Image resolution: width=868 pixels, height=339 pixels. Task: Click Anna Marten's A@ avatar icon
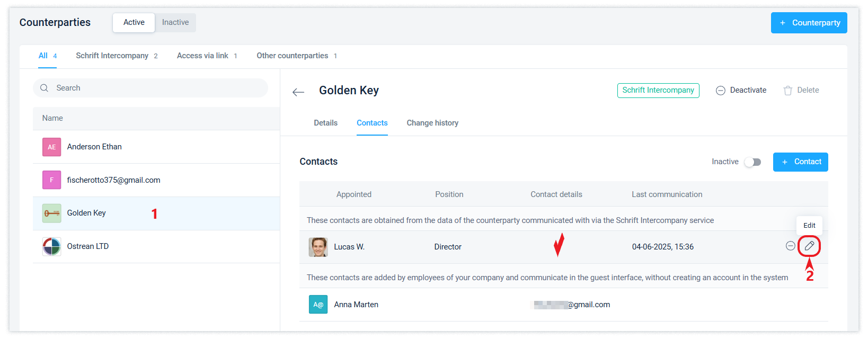click(x=318, y=305)
